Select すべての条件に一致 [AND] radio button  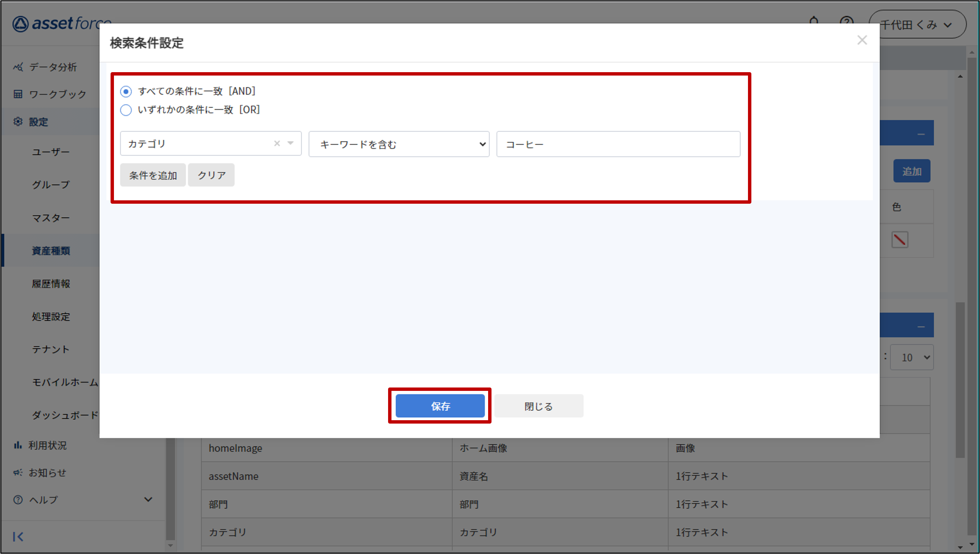click(x=126, y=91)
